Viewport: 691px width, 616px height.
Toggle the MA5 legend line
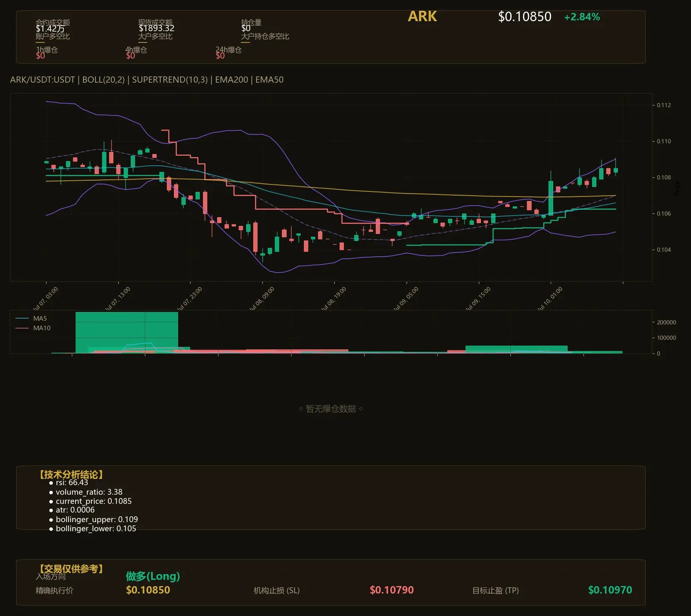[x=32, y=319]
